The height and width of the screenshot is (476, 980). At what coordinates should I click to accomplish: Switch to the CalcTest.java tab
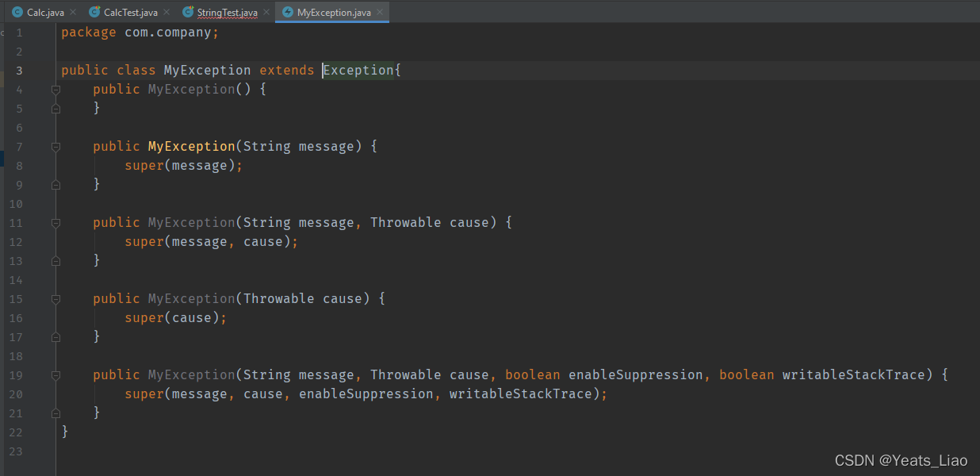tap(130, 13)
